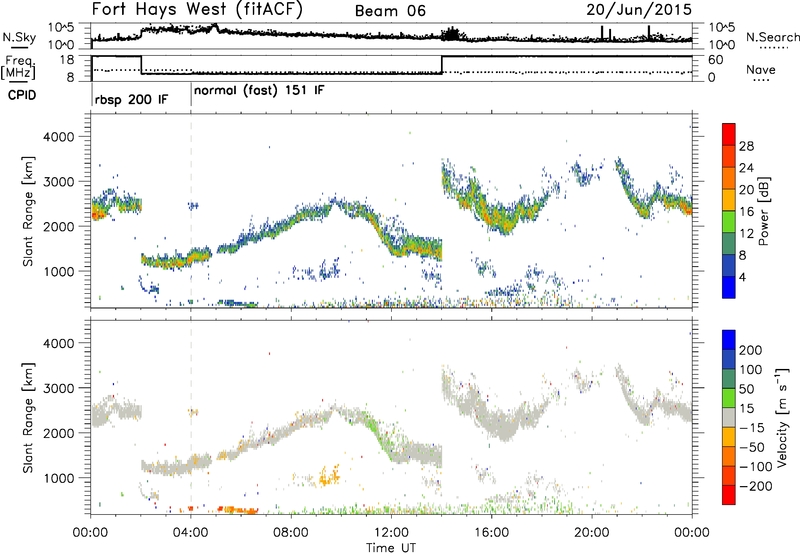Click the "Beam 06" label
Image resolution: width=800 pixels, height=554 pixels.
(390, 11)
